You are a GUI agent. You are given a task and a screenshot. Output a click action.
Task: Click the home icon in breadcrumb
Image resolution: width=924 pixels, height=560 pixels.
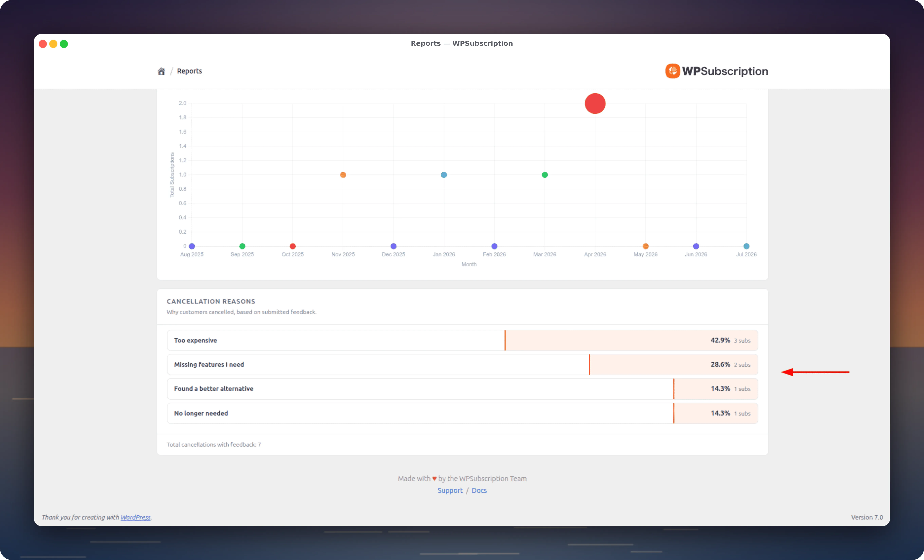pyautogui.click(x=161, y=71)
